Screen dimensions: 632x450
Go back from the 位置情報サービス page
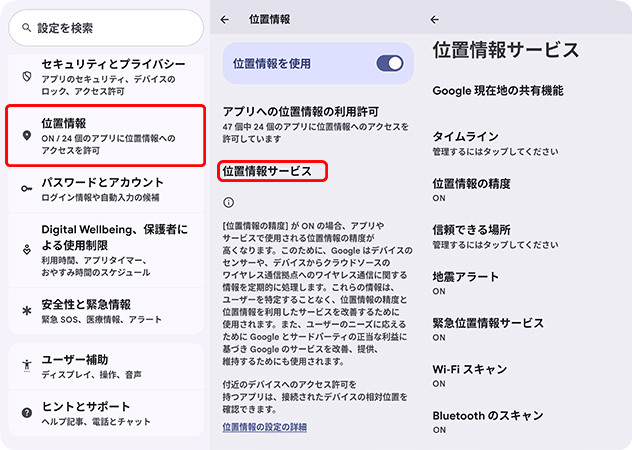pos(434,19)
